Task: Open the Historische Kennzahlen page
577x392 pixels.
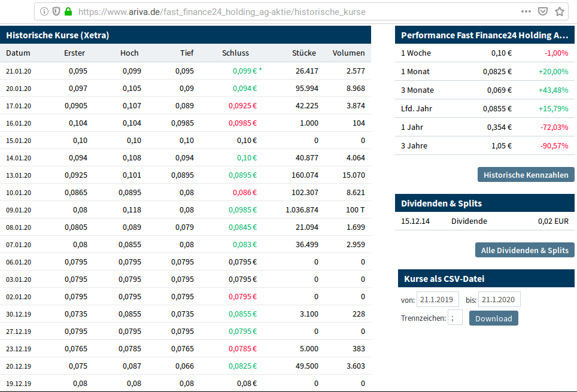Action: click(x=526, y=175)
